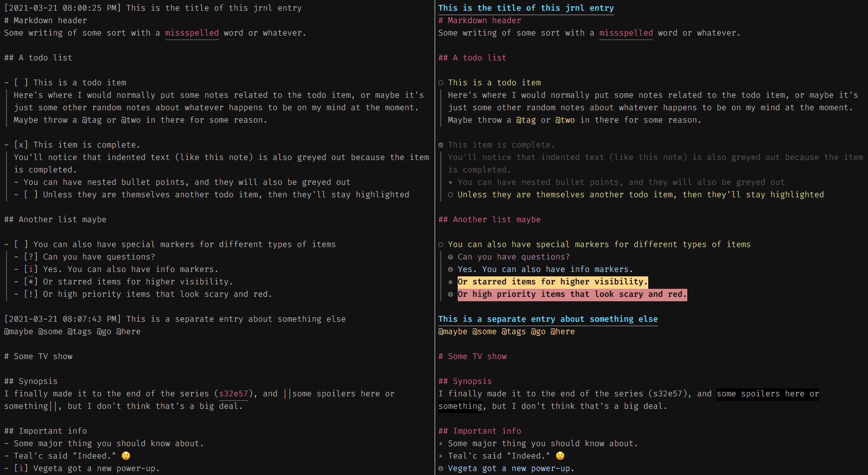Click the info marker beside "Yes. You can also have info markers."
The width and height of the screenshot is (868, 475).
451,269
